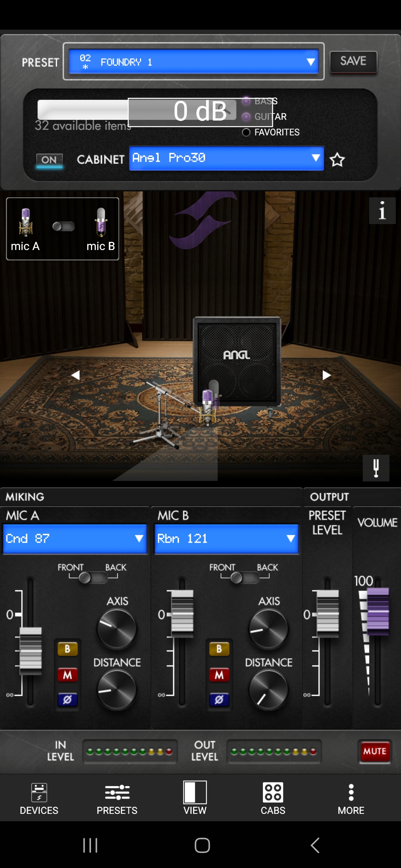Toggle the mic A/mic B switch

(63, 226)
